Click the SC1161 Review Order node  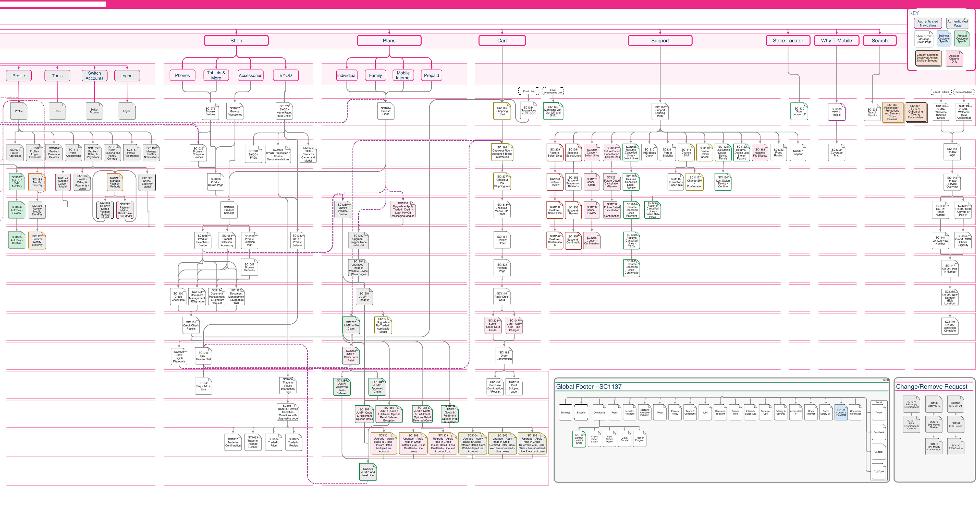click(502, 240)
